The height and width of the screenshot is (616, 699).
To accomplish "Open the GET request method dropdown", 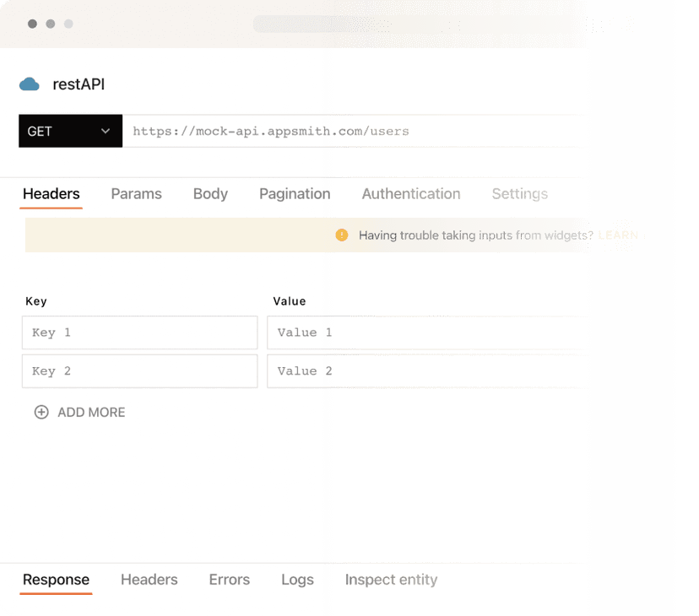I will pyautogui.click(x=59, y=131).
